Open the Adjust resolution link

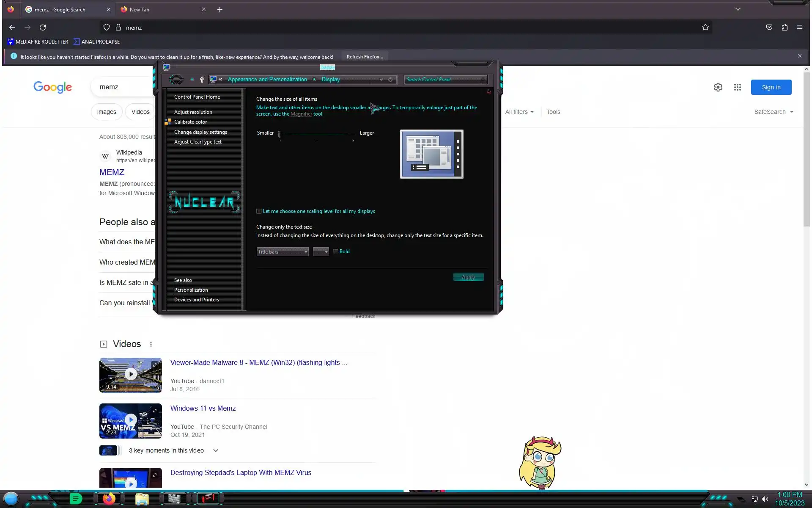tap(193, 112)
